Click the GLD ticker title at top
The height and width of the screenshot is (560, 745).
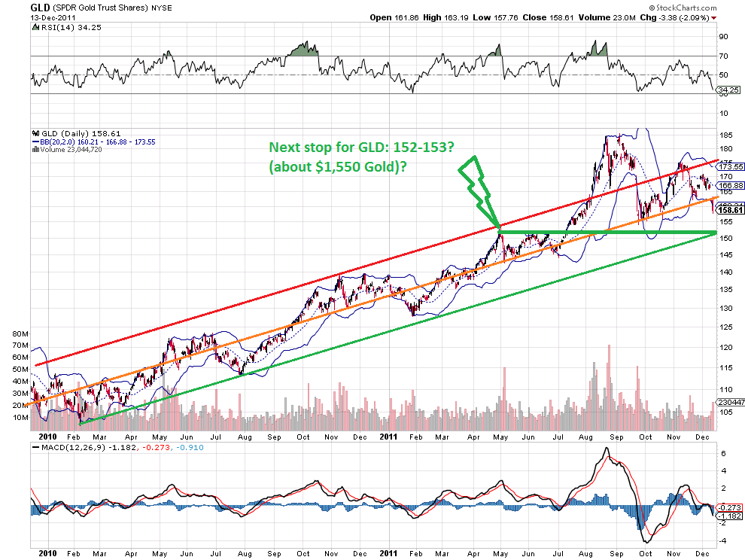point(40,7)
